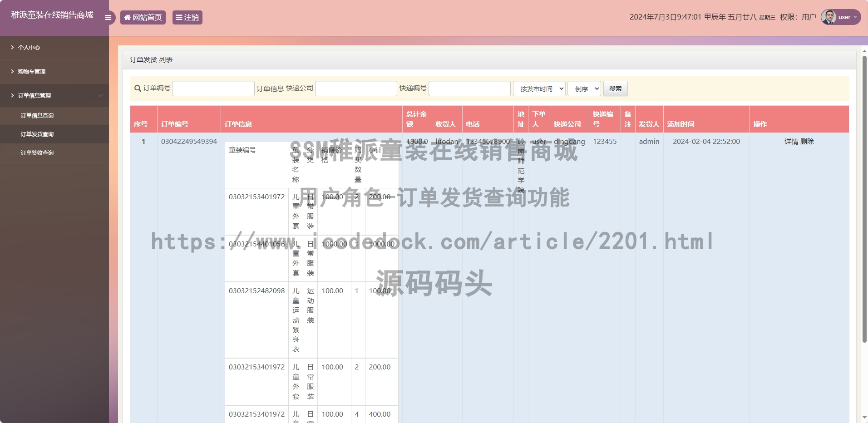Viewport: 868px width, 423px height.
Task: Select item code 03032152482098
Action: tap(257, 291)
